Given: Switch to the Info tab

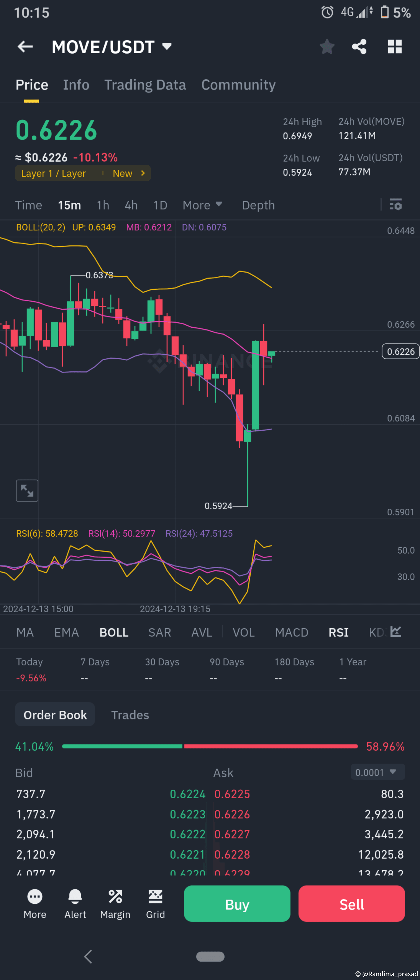Looking at the screenshot, I should pos(76,85).
